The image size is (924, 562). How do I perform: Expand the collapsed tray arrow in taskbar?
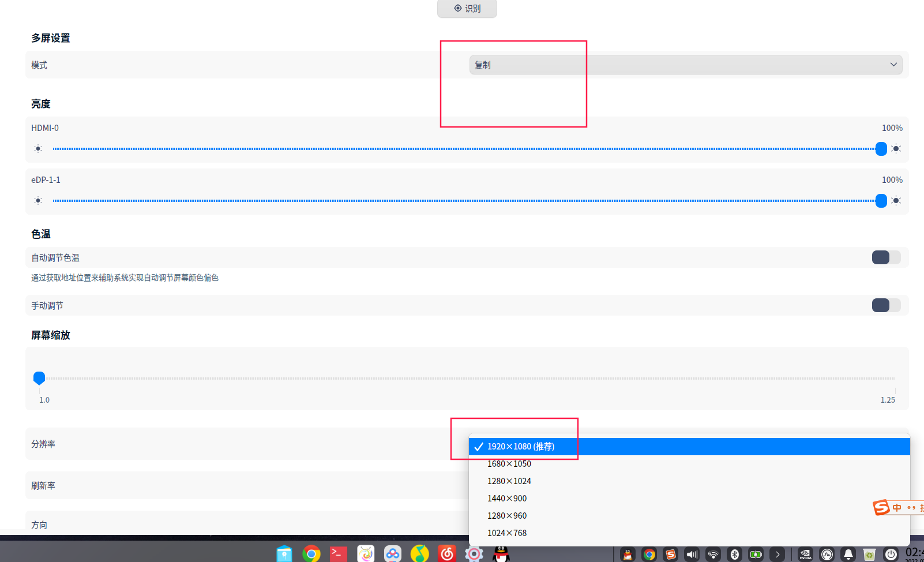click(x=777, y=554)
